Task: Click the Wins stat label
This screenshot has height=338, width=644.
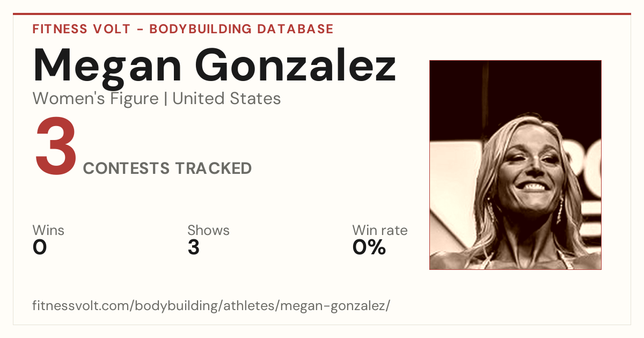Action: [48, 231]
